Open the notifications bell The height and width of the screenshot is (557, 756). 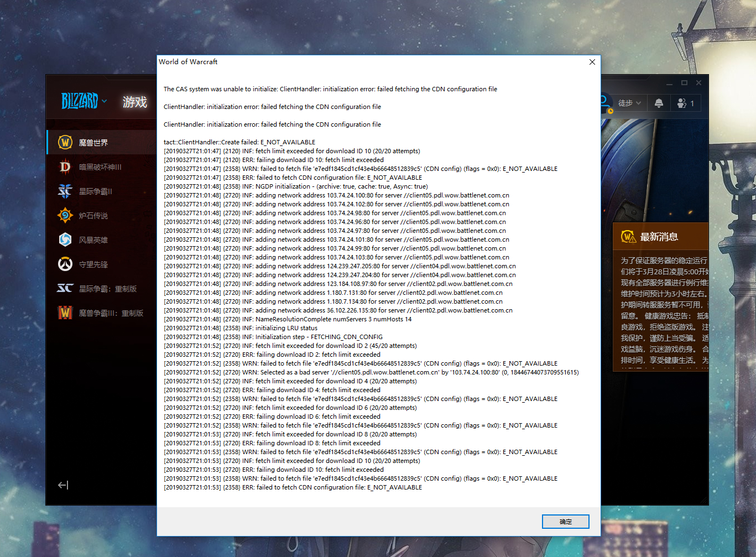tap(659, 103)
